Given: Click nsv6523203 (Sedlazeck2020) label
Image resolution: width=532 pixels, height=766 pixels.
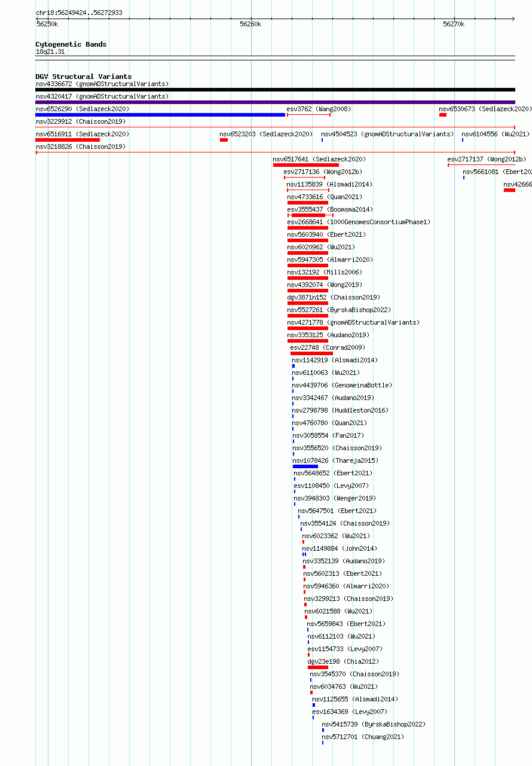Looking at the screenshot, I should coord(266,134).
